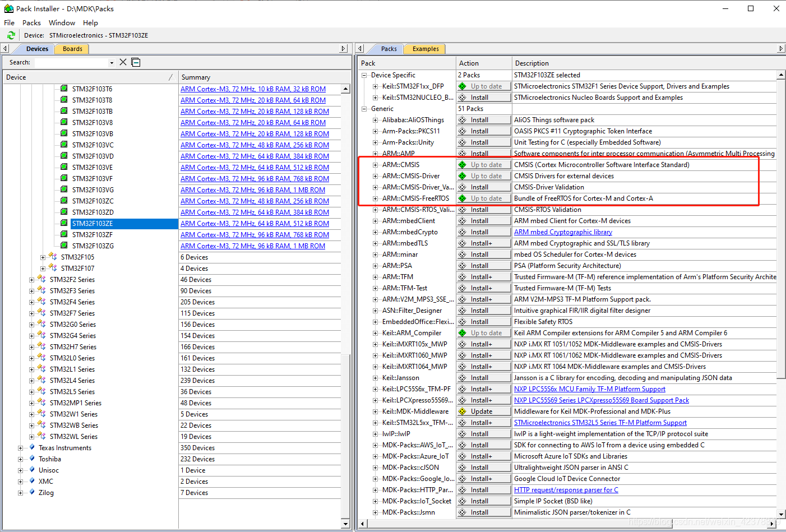Screen dimensions: 786x532
Task: Install the ARM::mbedTLS pack
Action: tap(484, 243)
